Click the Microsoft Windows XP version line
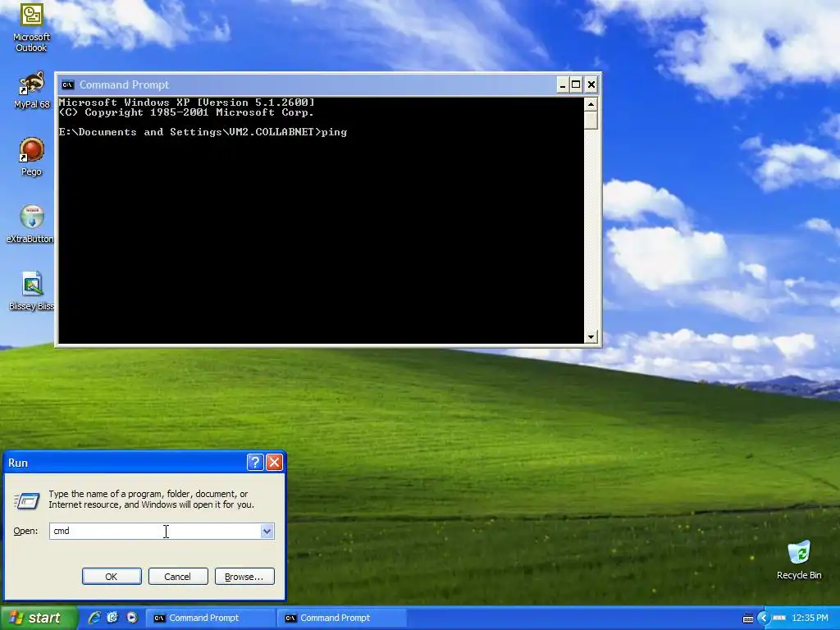This screenshot has width=840, height=630. click(186, 103)
